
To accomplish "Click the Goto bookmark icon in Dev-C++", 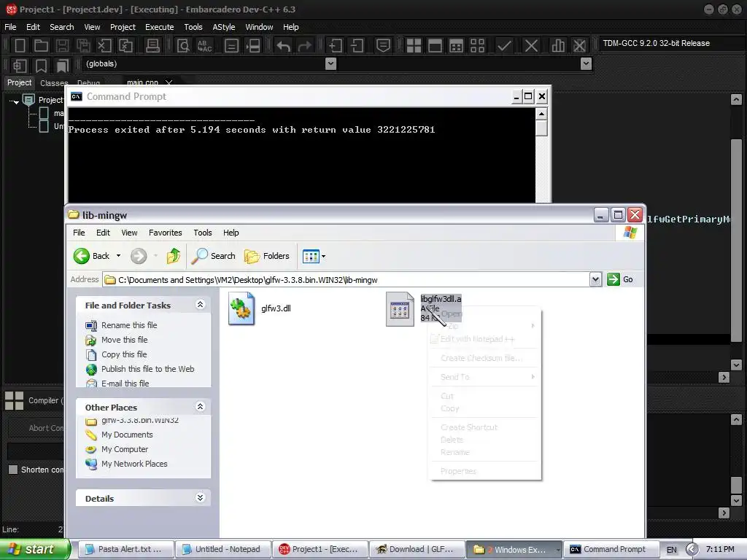I will 63,66.
